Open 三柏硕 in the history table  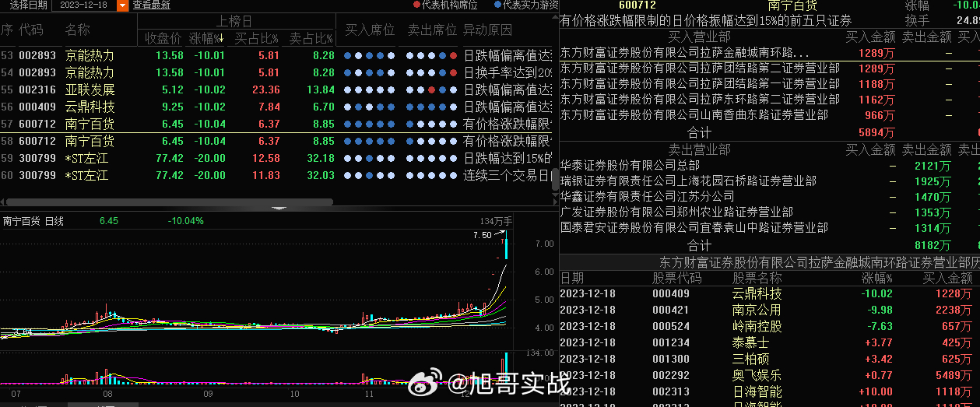pyautogui.click(x=750, y=359)
